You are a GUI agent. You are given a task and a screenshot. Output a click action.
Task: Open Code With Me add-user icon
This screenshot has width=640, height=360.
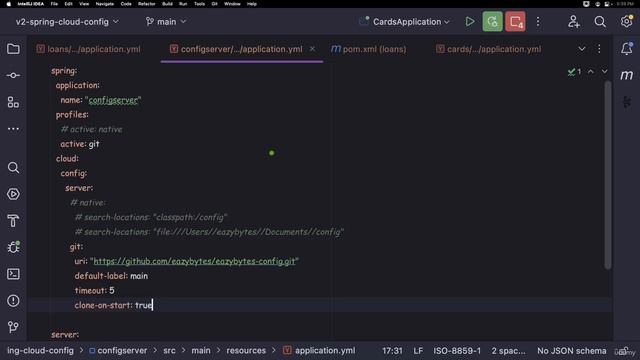[573, 22]
